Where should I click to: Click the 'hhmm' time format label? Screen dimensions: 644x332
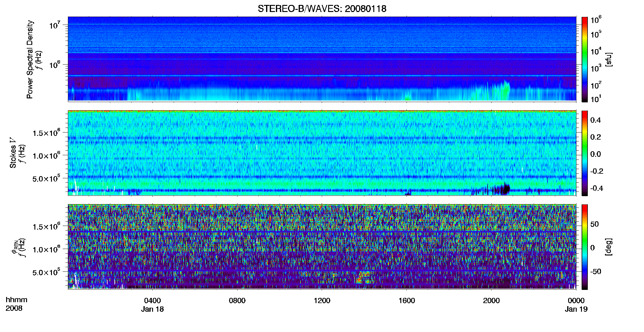16,300
